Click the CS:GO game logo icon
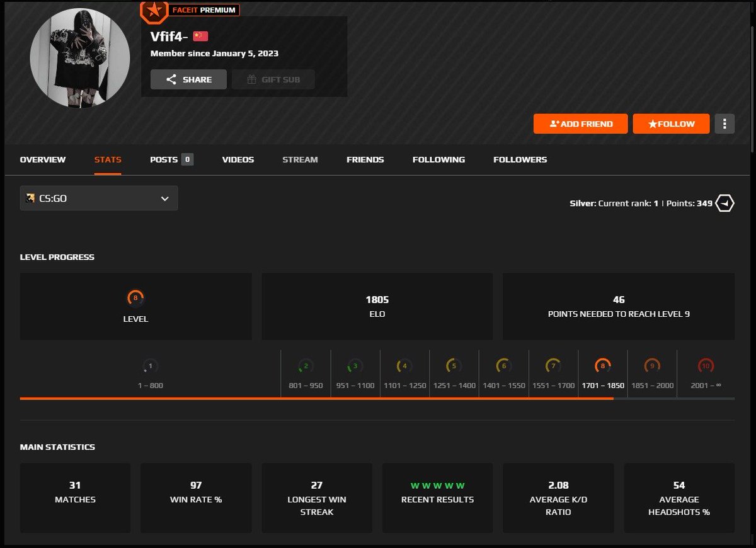Screen dimensions: 756x548 [30, 198]
